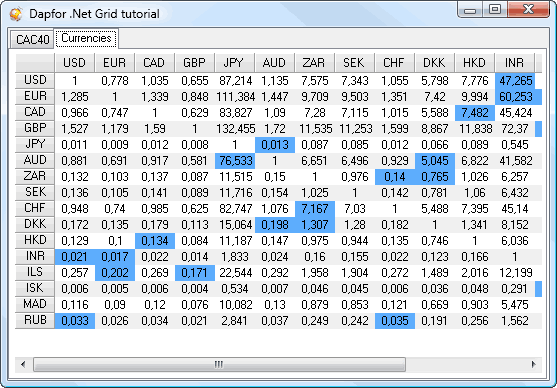This screenshot has height=388, width=557.
Task: Click cell 83,827 in CAD row
Action: point(235,113)
